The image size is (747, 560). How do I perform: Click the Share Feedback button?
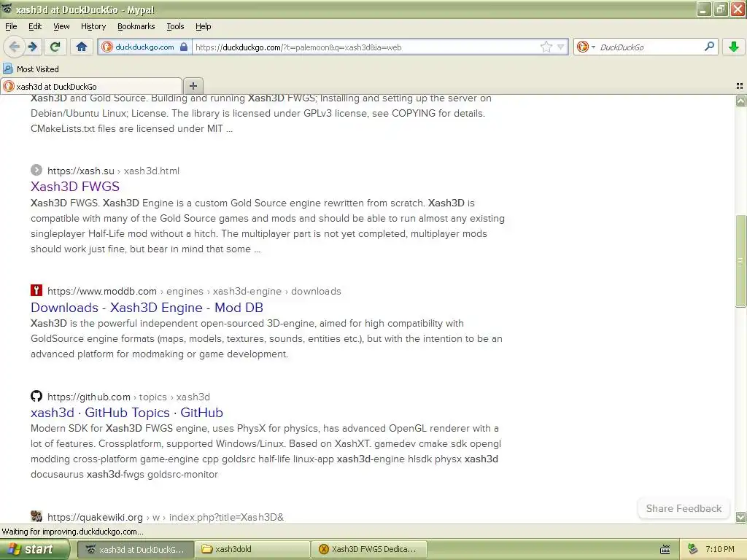click(x=684, y=508)
